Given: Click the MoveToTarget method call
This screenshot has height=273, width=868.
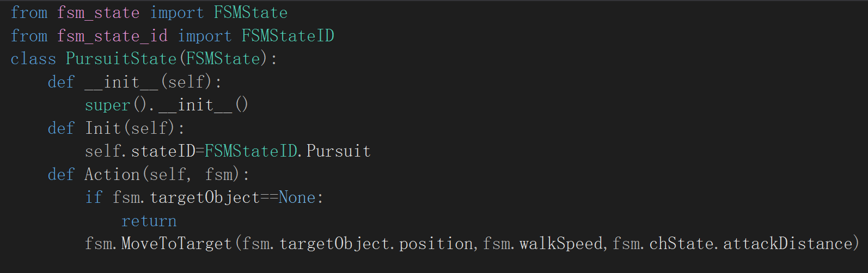Looking at the screenshot, I should tap(177, 244).
